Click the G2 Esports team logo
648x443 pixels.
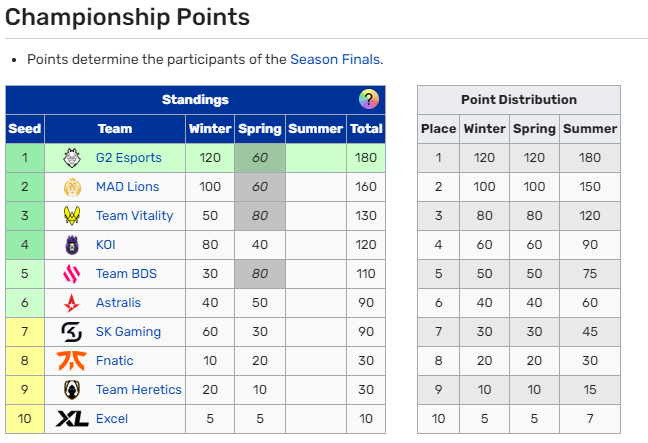72,158
